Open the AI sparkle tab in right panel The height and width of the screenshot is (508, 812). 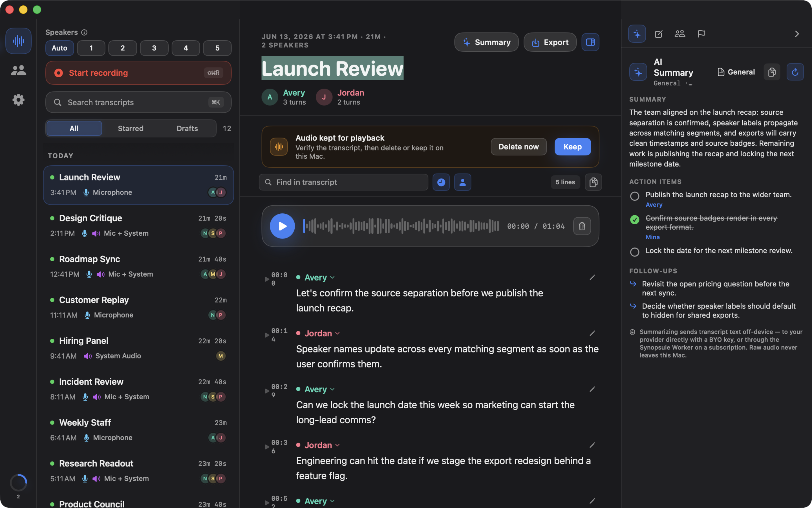(637, 34)
